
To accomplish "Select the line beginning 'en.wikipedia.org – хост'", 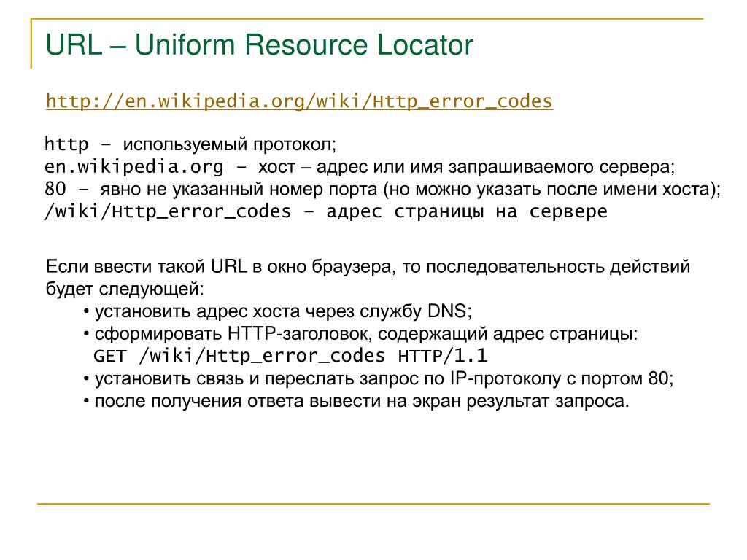I will point(360,167).
